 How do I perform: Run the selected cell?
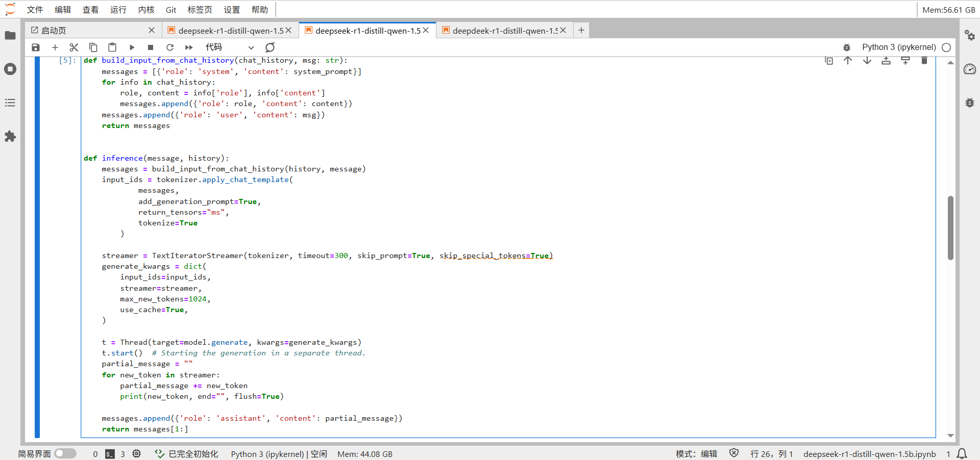coord(132,47)
